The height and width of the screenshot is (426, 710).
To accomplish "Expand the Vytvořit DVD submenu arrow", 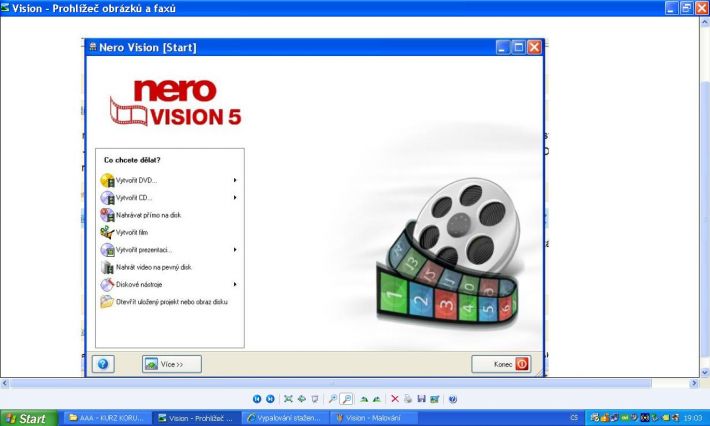I will tap(235, 180).
